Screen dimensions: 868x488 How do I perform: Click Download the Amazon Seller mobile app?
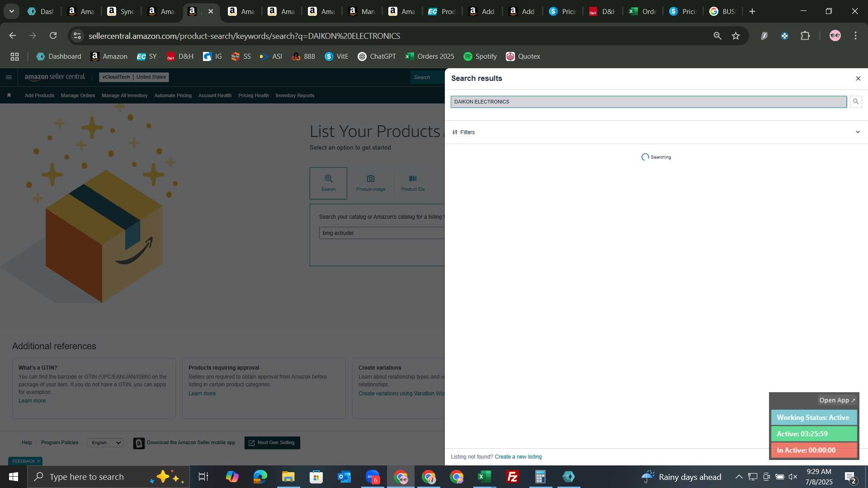[184, 443]
